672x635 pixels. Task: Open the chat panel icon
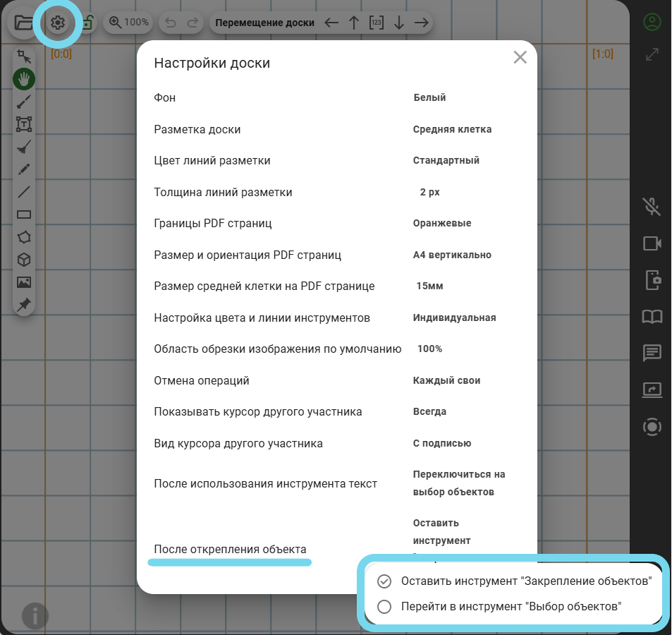(x=652, y=353)
